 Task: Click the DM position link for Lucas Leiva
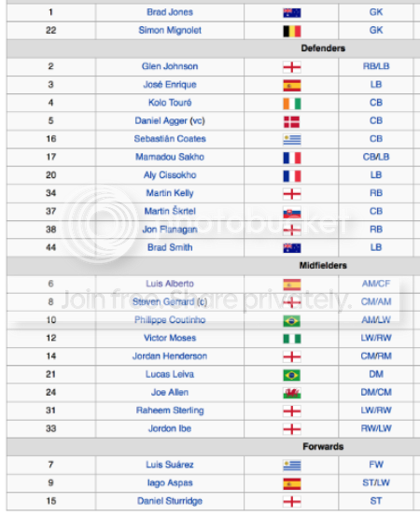[x=376, y=374]
